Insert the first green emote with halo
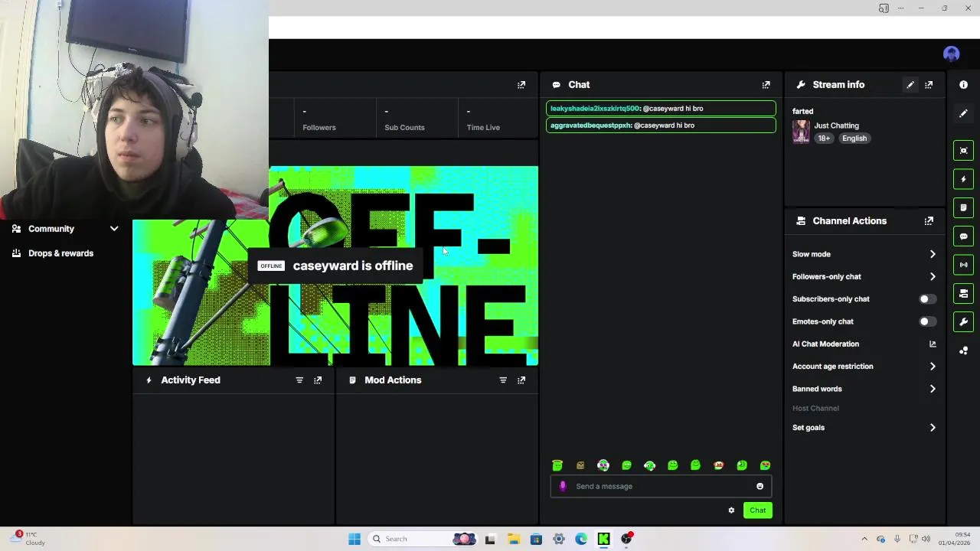 coord(557,465)
